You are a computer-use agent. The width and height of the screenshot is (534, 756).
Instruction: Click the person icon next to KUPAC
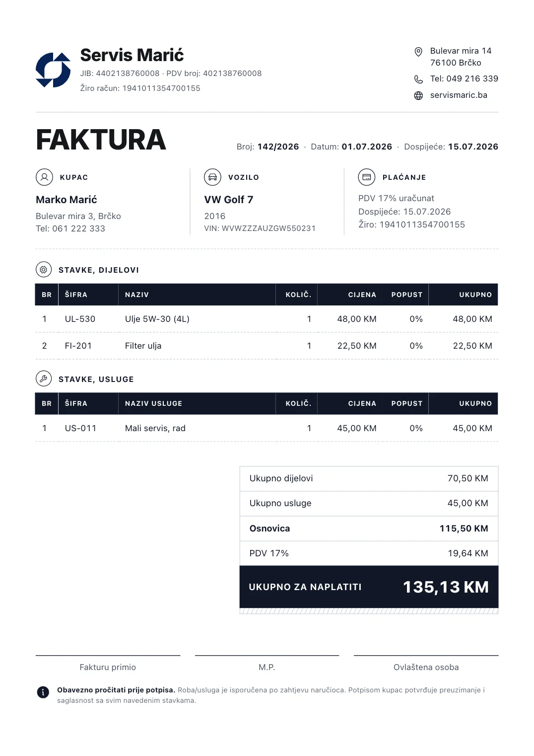(44, 177)
